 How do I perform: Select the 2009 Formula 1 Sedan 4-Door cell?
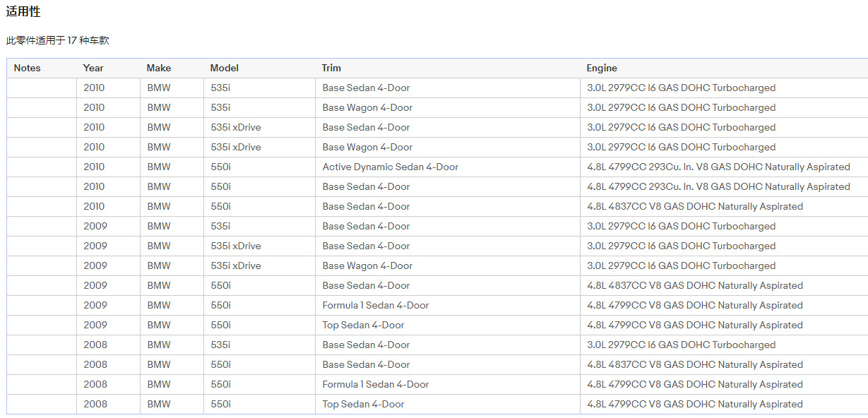(x=376, y=306)
